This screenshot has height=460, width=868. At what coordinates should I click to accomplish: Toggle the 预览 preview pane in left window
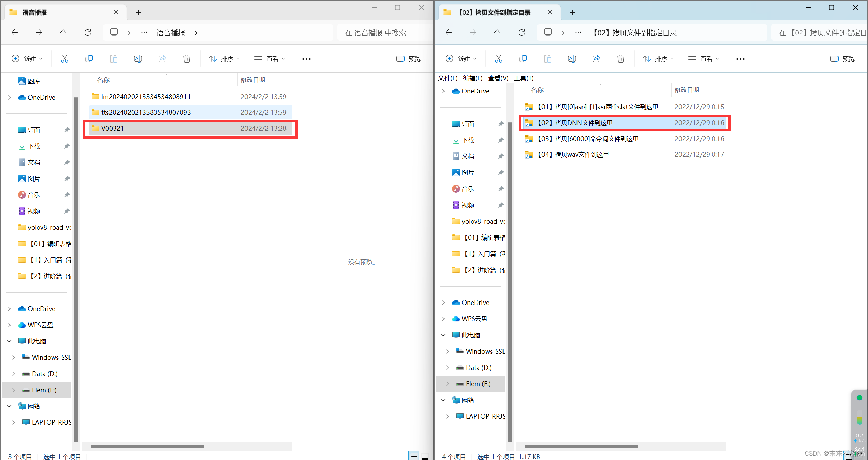tap(408, 59)
